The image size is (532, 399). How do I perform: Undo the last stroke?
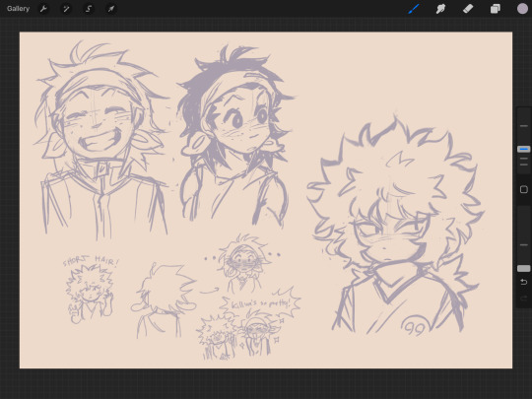pos(523,282)
